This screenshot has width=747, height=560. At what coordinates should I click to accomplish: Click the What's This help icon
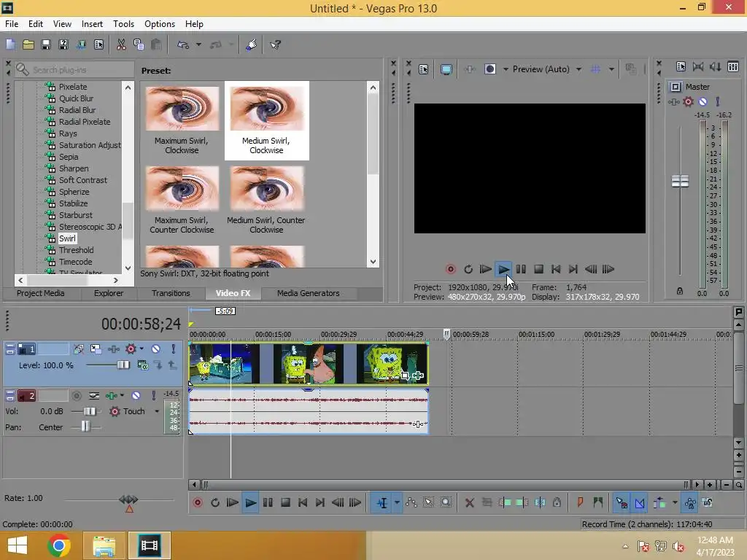[x=275, y=44]
